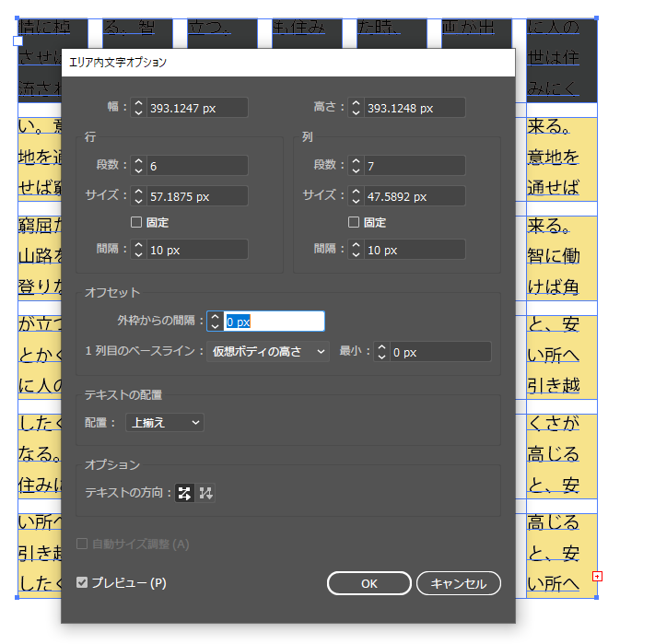Click the 幅 stepper arrows
The height and width of the screenshot is (644, 655).
coord(139,108)
